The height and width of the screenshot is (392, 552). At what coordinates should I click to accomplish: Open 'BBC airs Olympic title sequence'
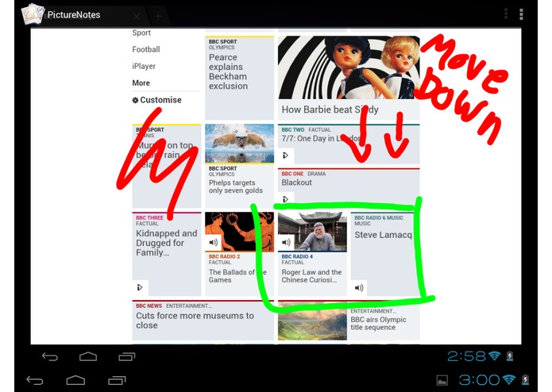click(378, 324)
